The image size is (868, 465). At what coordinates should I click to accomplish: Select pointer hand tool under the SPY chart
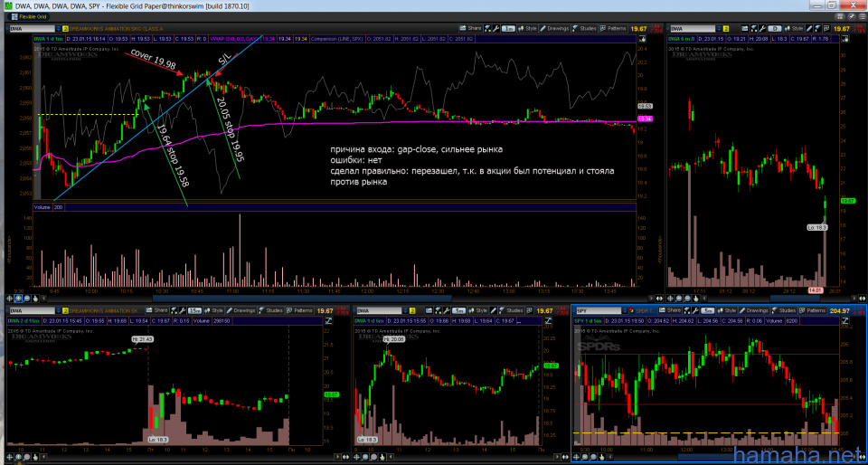coord(602,457)
